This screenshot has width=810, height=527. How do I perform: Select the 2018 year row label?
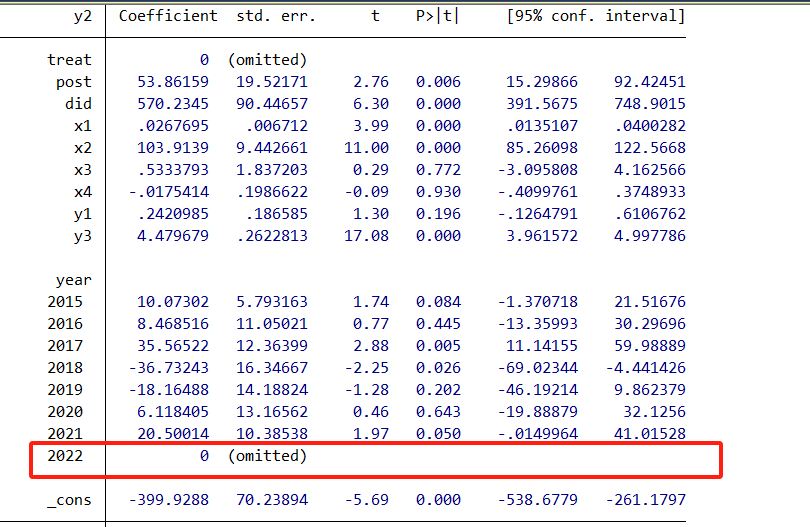coord(65,368)
